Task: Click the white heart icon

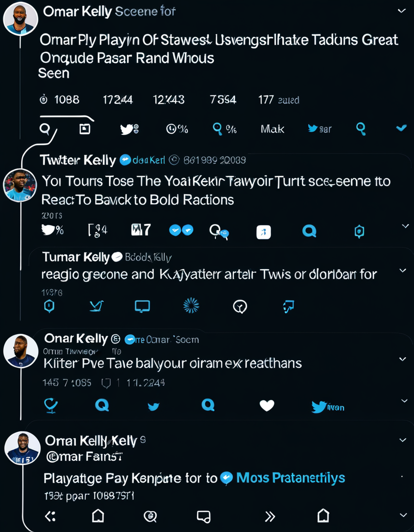Action: (x=267, y=405)
